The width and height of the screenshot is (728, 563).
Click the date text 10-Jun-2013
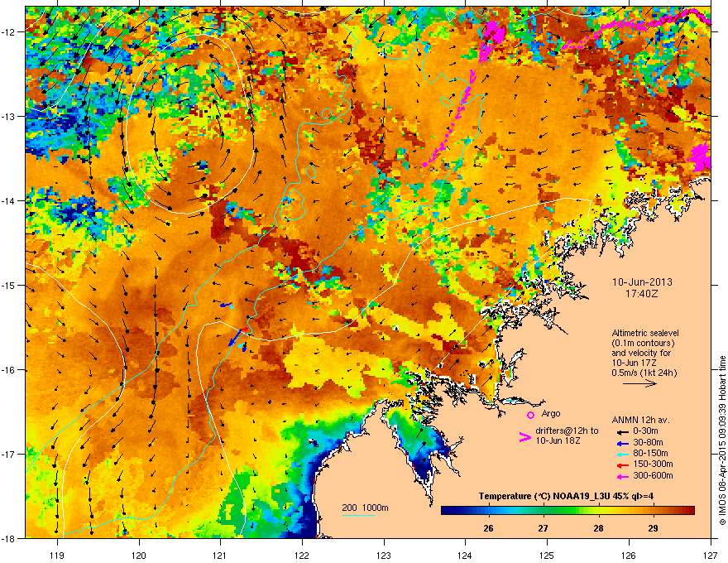point(642,282)
